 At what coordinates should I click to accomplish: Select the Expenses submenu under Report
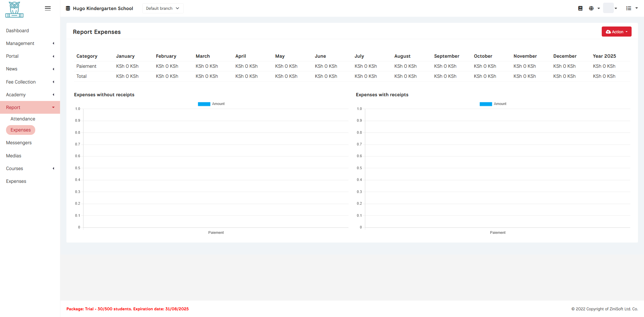tap(20, 130)
